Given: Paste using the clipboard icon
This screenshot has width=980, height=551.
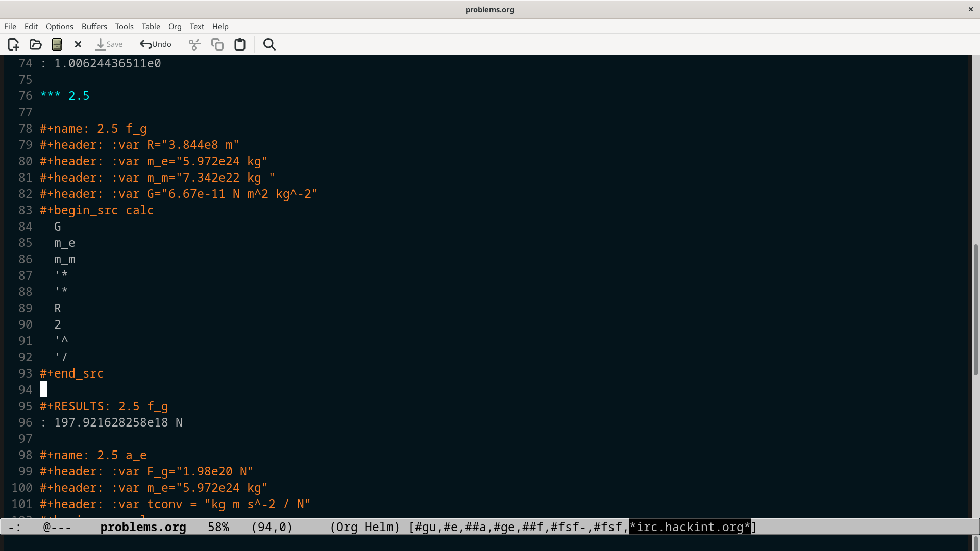Looking at the screenshot, I should pyautogui.click(x=240, y=44).
